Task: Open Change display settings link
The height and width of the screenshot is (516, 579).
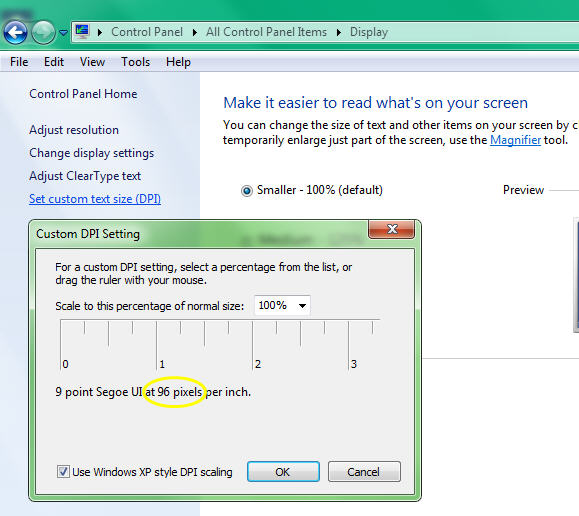Action: tap(92, 153)
